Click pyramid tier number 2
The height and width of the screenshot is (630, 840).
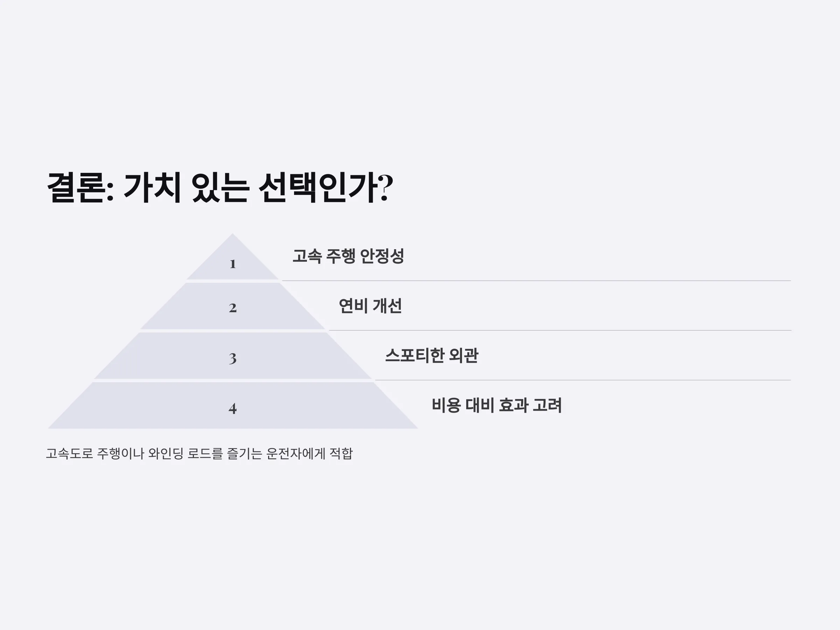pyautogui.click(x=233, y=308)
